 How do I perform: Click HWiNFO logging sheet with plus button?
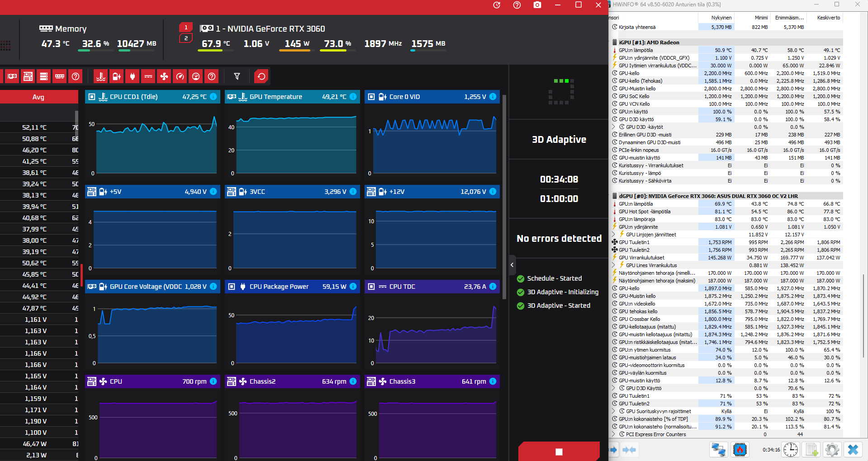pos(812,450)
